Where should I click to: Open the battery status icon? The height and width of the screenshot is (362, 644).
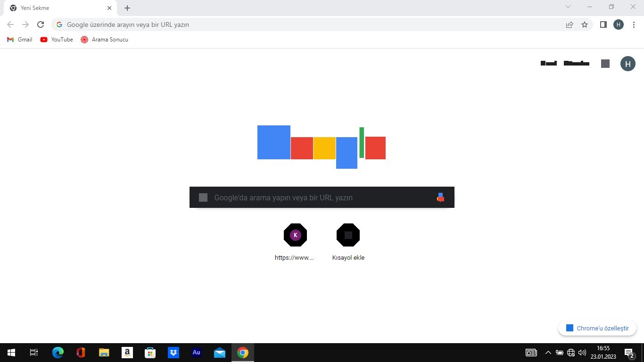pyautogui.click(x=560, y=353)
